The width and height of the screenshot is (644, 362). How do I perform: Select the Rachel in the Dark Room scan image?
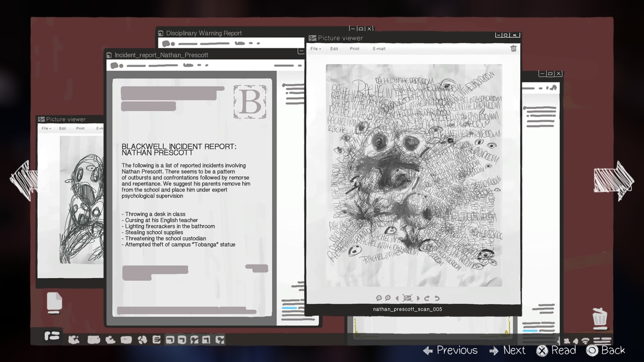click(x=414, y=175)
